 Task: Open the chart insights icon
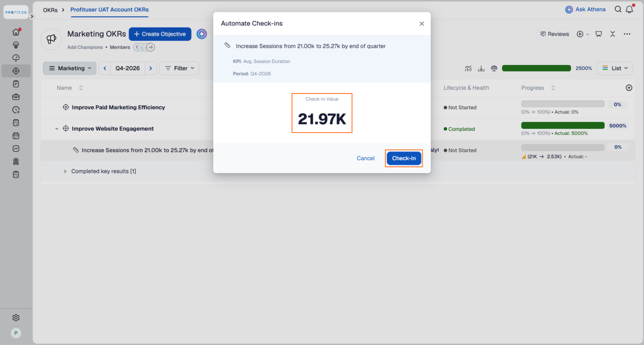(468, 68)
